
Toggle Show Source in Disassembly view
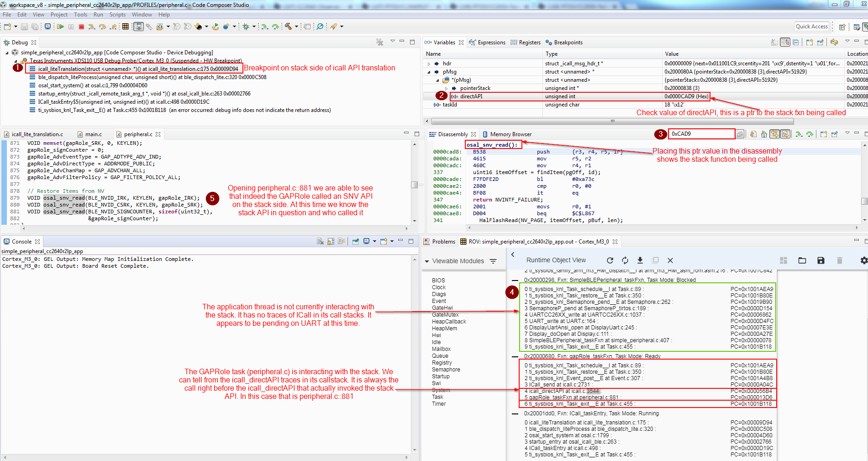tap(785, 134)
